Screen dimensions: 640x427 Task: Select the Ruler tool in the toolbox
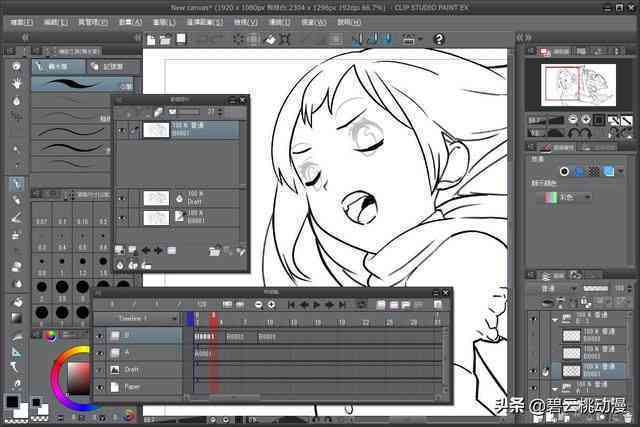click(16, 352)
